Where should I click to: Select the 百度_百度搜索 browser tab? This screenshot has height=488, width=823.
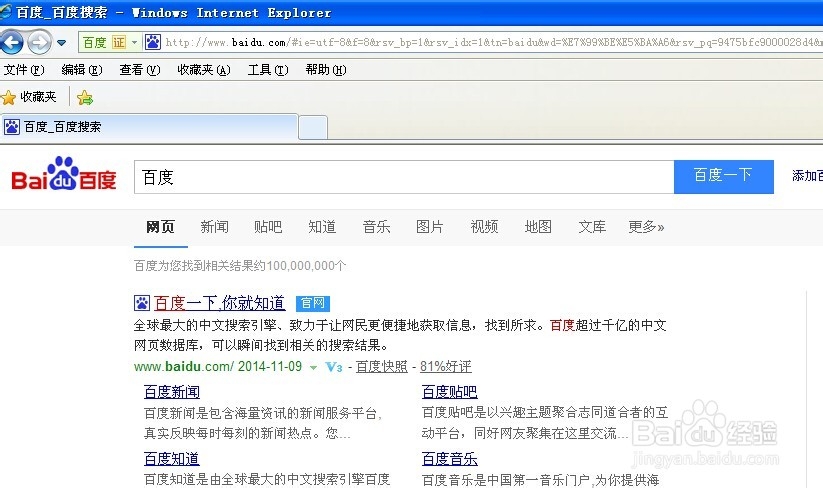tap(150, 126)
